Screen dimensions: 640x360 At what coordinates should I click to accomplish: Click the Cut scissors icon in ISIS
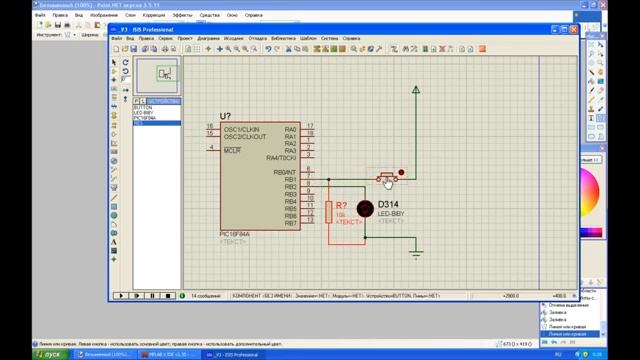point(289,49)
